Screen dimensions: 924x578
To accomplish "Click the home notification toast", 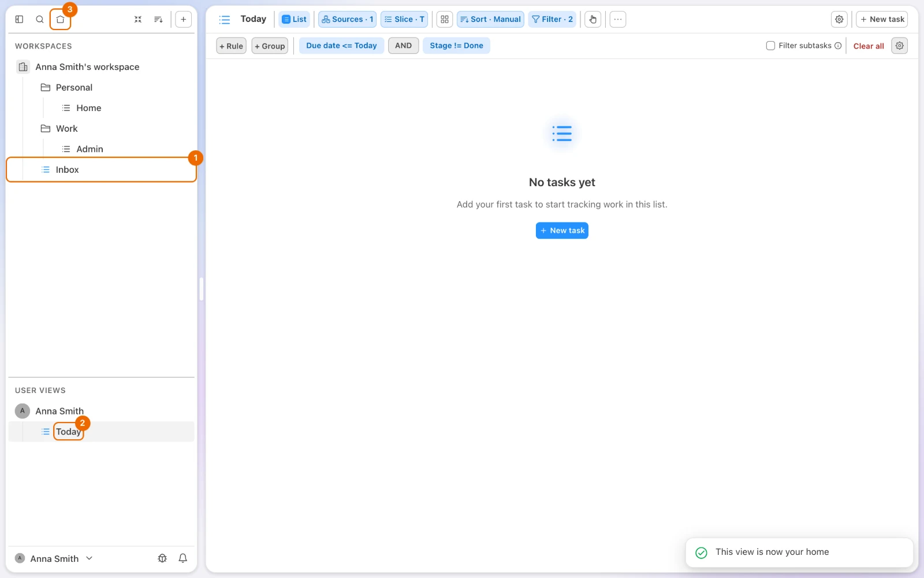I will (799, 553).
